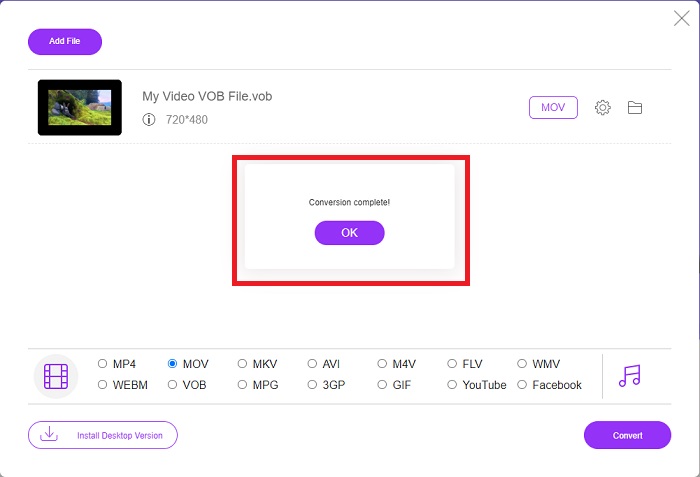
Task: Click the Add File button
Action: 65,42
